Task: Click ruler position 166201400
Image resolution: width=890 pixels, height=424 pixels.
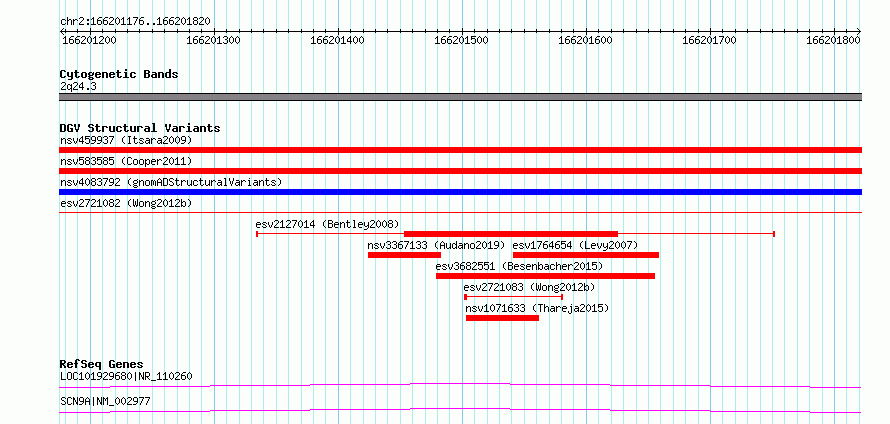Action: (x=337, y=40)
